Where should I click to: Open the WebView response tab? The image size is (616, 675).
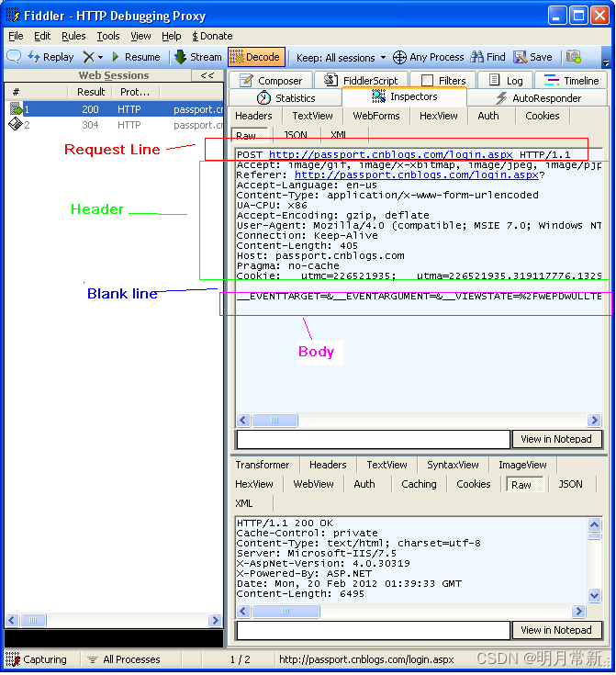click(313, 484)
